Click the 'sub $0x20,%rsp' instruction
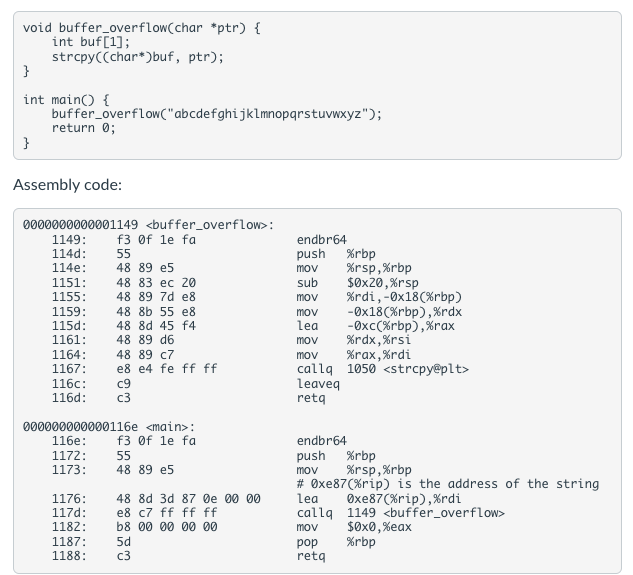Viewport: 633px width, 575px height. (357, 283)
